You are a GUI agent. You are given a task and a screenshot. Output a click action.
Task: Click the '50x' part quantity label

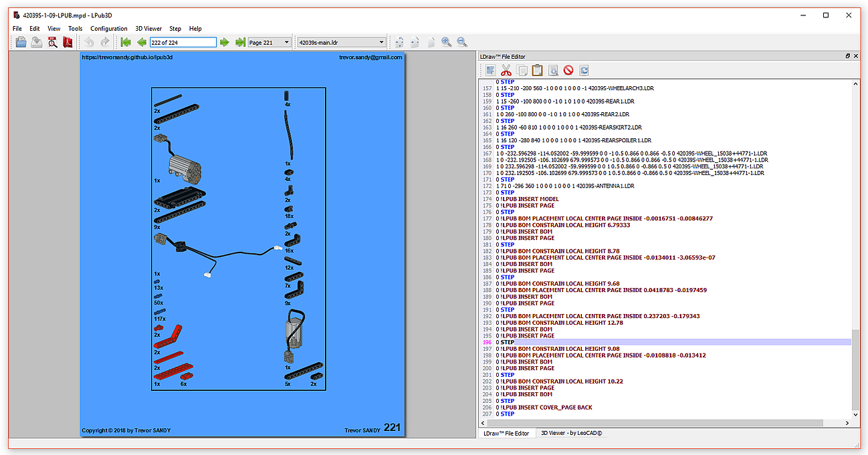tap(158, 303)
